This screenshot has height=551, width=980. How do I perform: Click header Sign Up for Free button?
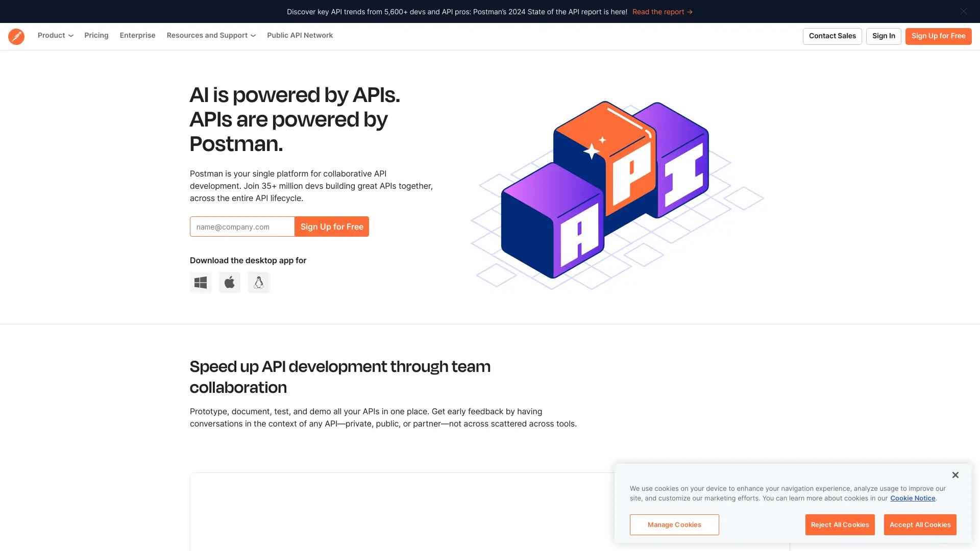(x=938, y=36)
